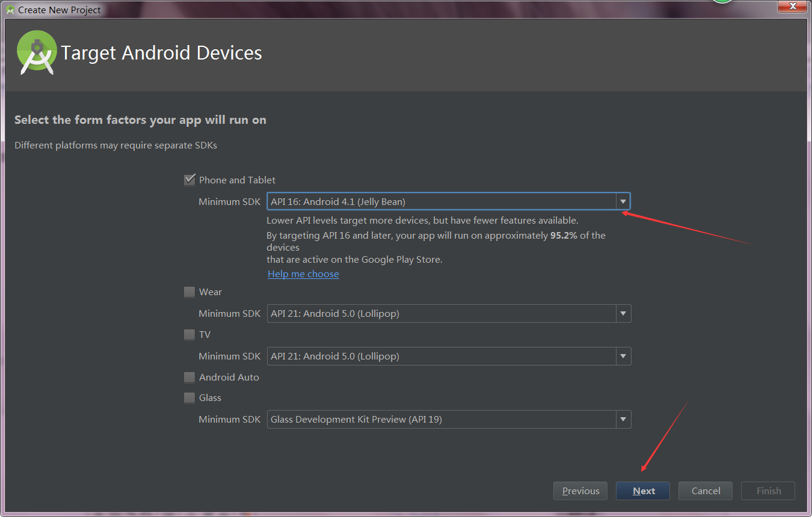This screenshot has height=517, width=812.
Task: Enable the Wear form factor checkbox
Action: tap(189, 292)
